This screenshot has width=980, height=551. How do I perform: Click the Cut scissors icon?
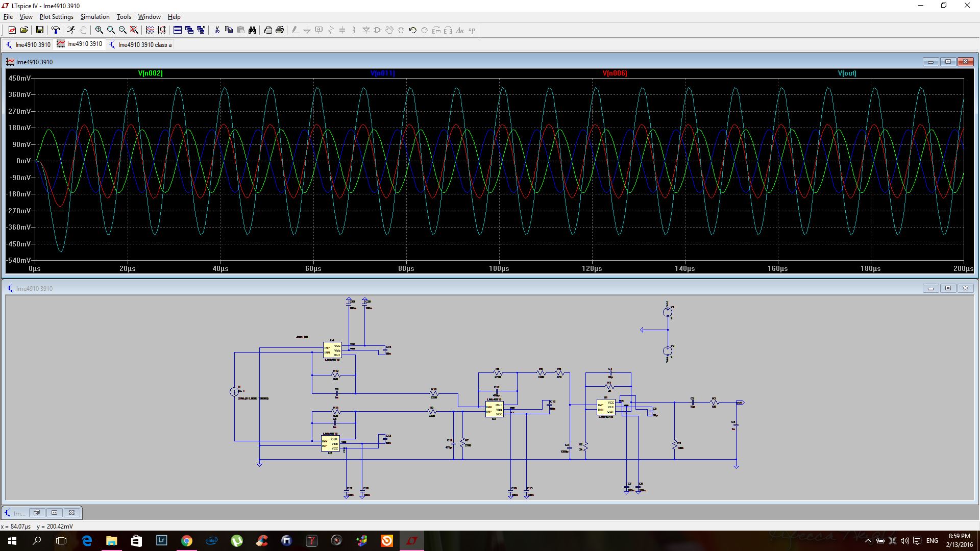217,30
